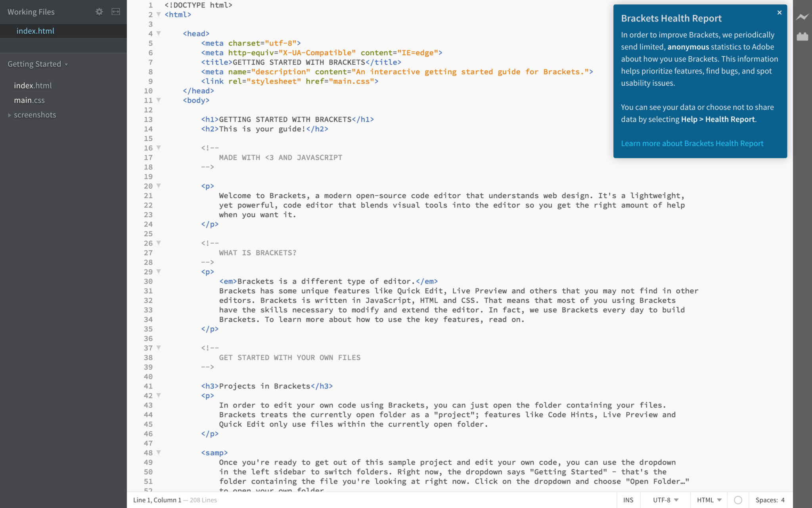Select index.html in Working Files panel

34,31
